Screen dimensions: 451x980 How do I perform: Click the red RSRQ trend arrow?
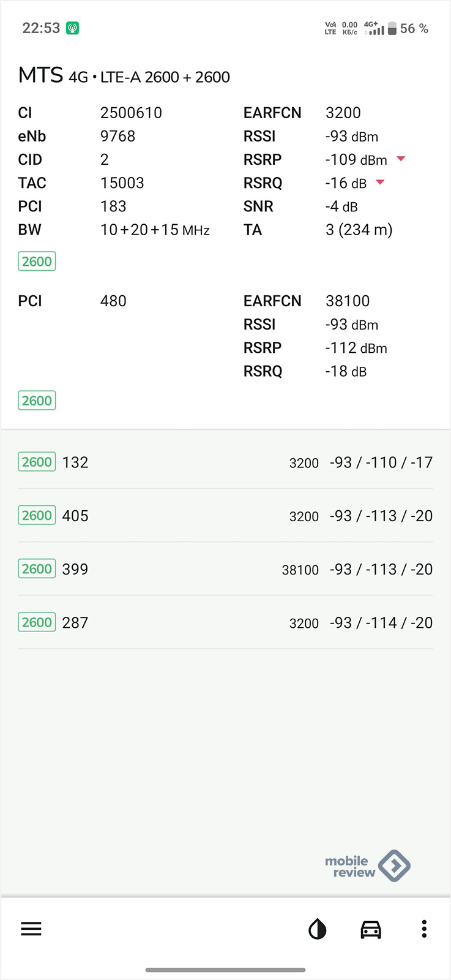click(380, 183)
